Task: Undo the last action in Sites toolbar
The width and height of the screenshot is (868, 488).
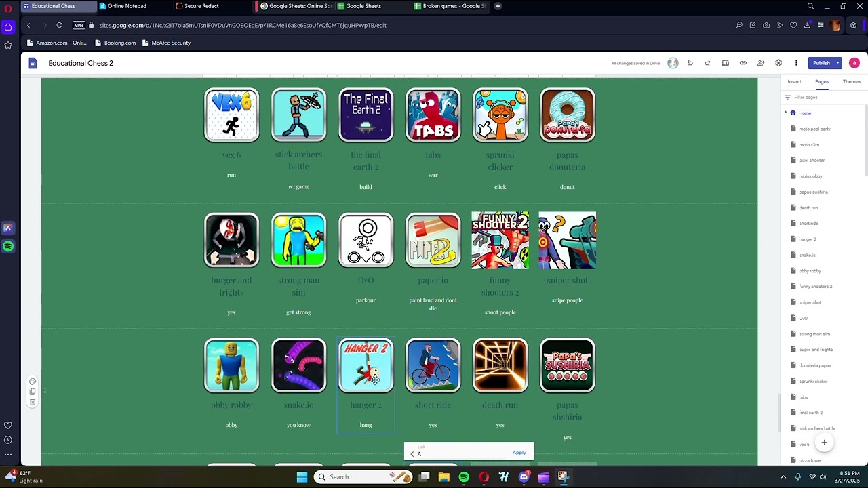Action: coord(690,63)
